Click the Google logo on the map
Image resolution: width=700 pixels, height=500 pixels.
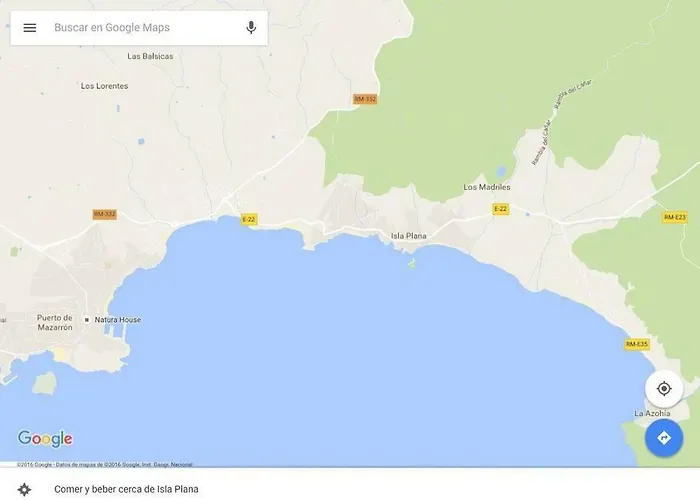pos(45,439)
